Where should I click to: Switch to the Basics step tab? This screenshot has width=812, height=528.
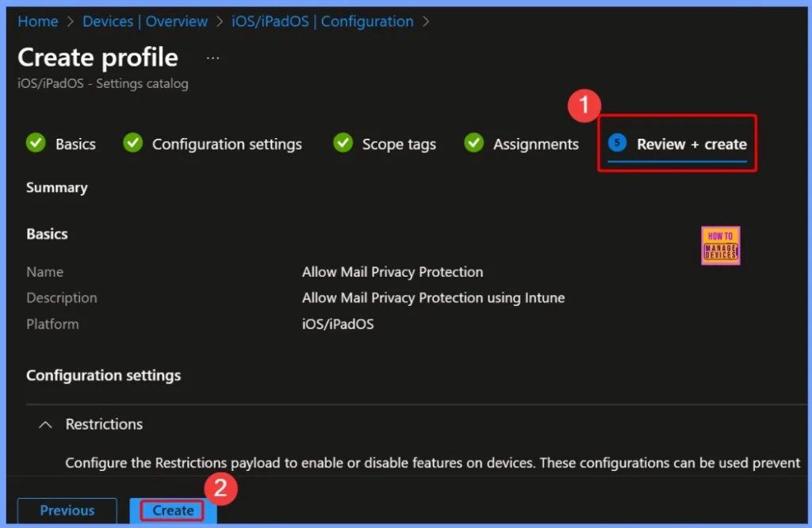point(75,143)
